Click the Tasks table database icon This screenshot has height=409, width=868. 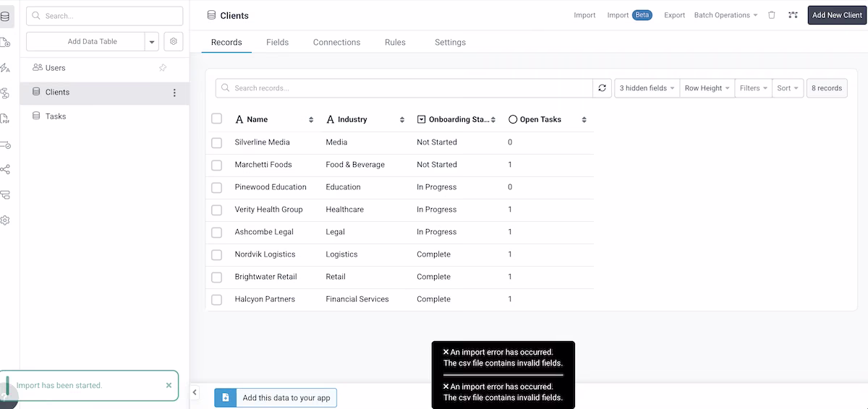point(36,116)
